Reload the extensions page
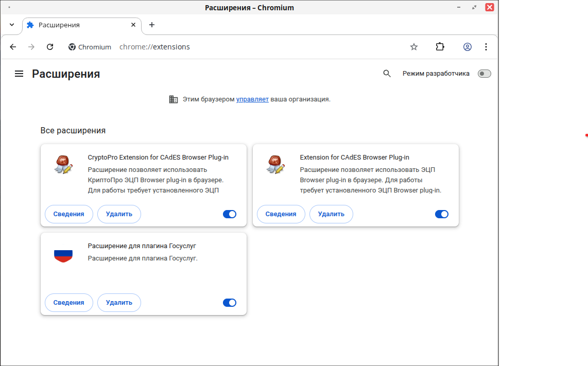 point(50,47)
